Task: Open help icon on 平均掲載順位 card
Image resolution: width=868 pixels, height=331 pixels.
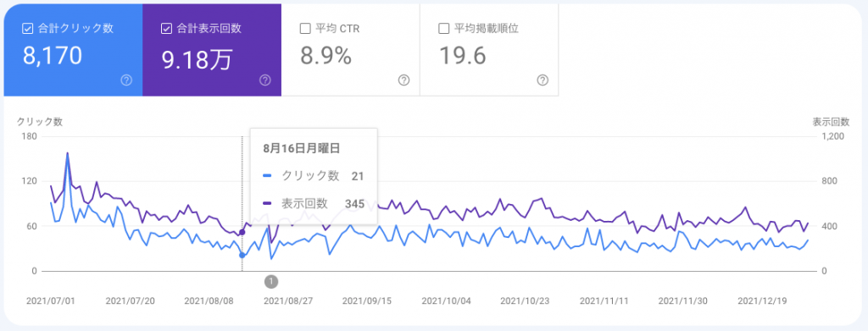Action: 542,80
